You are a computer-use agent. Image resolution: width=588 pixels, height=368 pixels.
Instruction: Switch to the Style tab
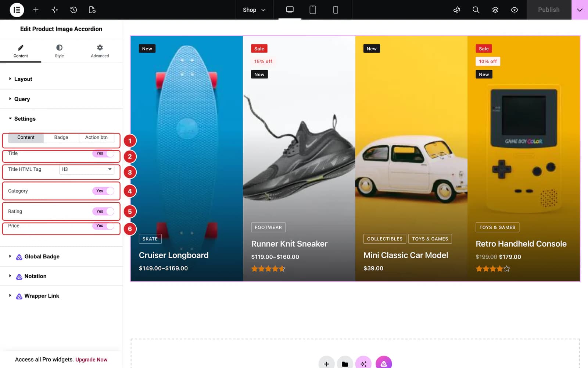[x=59, y=51]
